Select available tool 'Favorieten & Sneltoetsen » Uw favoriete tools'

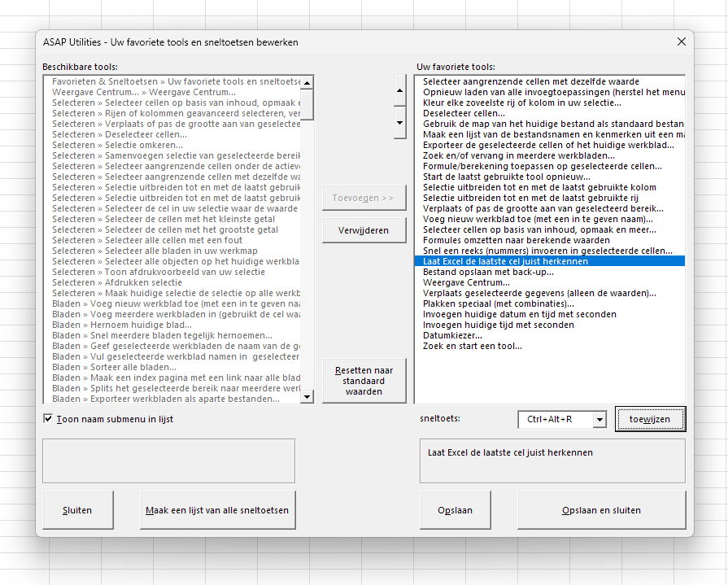click(172, 81)
